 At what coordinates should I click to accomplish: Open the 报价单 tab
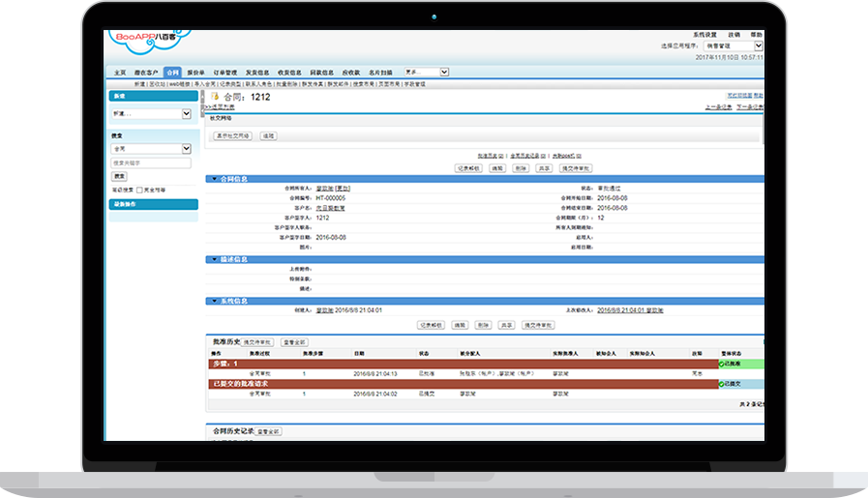(x=196, y=73)
